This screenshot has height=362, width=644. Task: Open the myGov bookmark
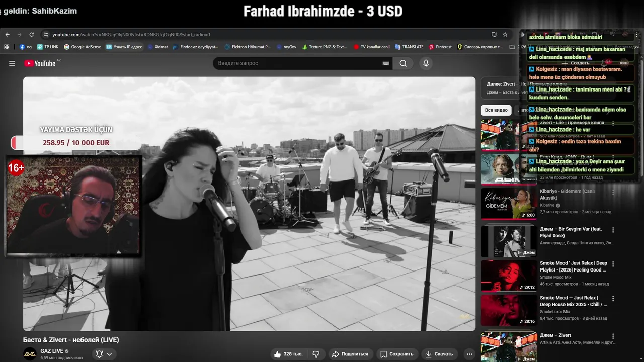click(287, 47)
